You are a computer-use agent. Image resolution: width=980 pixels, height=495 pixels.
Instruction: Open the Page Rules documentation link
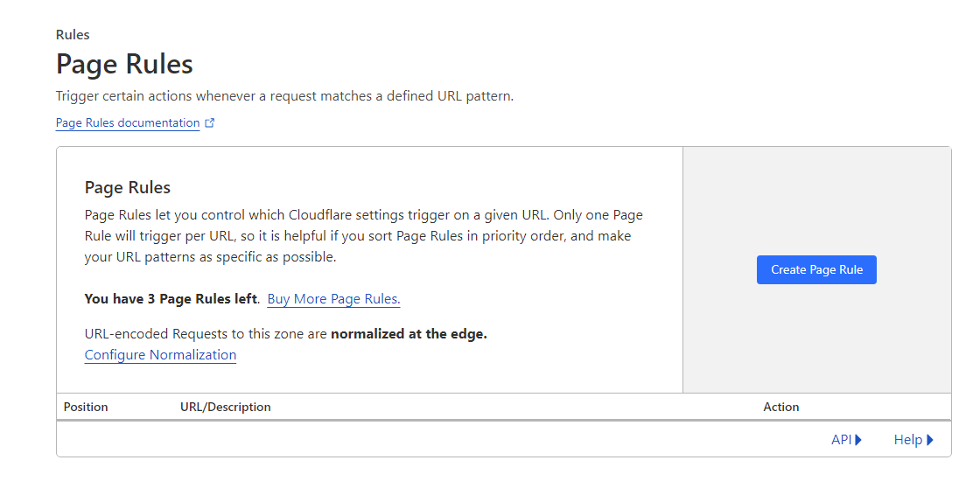pos(128,123)
